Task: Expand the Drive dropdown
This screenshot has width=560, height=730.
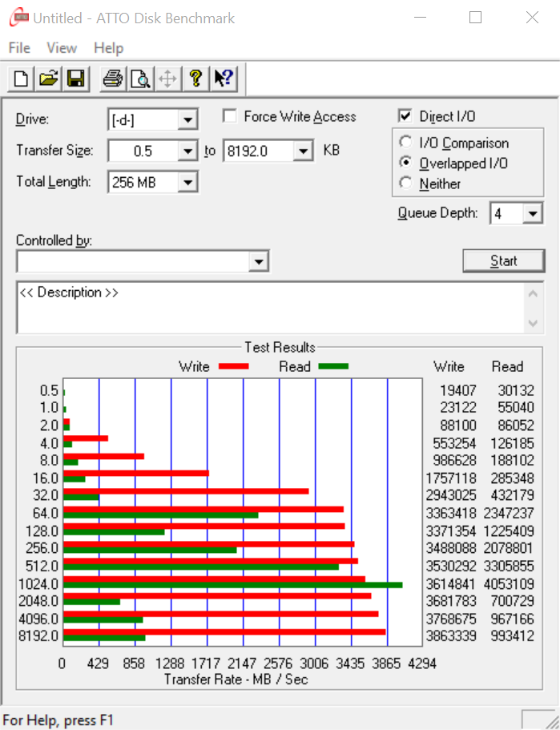Action: coord(187,120)
